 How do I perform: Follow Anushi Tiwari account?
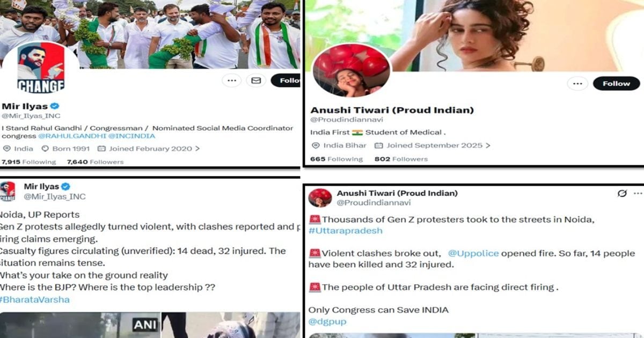click(x=616, y=84)
